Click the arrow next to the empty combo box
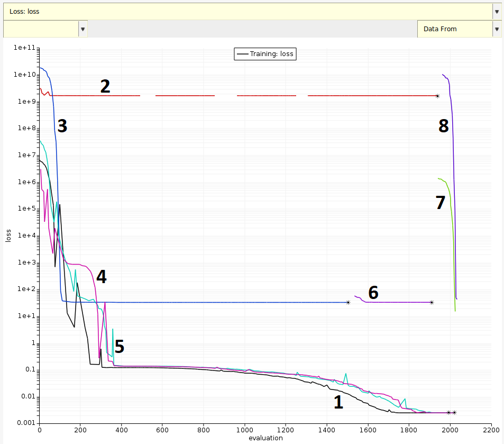The width and height of the screenshot is (504, 444). [x=83, y=29]
